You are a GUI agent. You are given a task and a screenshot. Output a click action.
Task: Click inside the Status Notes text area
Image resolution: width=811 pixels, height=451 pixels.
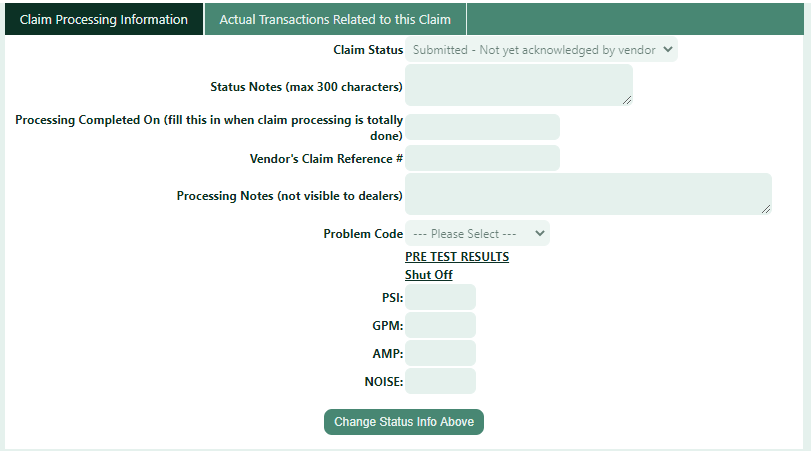[x=517, y=85]
